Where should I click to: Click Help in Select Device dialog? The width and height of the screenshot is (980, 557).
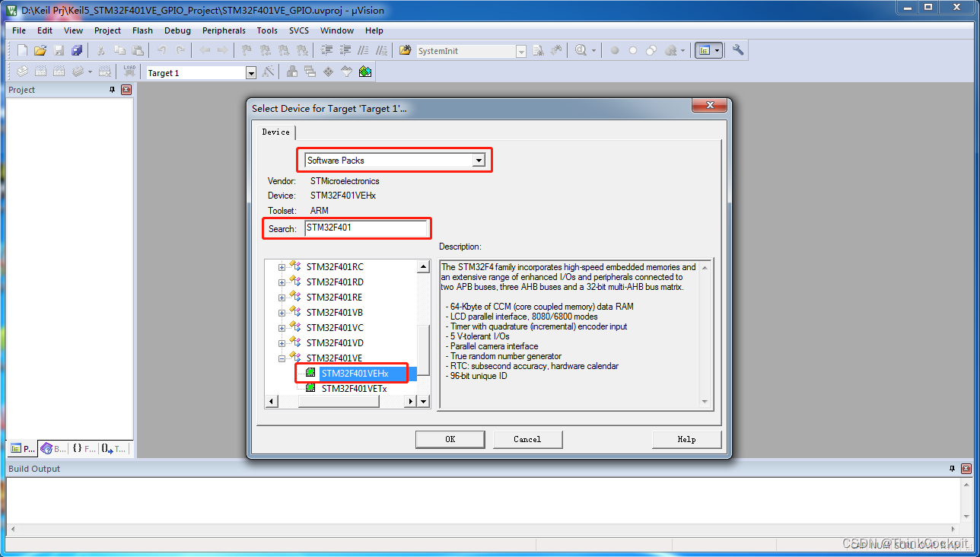[x=686, y=439]
